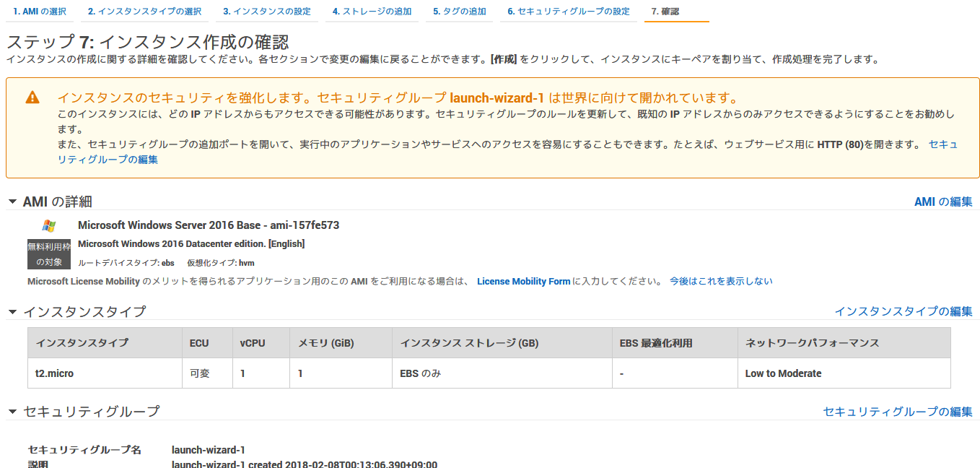The width and height of the screenshot is (980, 468).
Task: Go to step 6. セキュリティグループの設定 tab
Action: [568, 12]
